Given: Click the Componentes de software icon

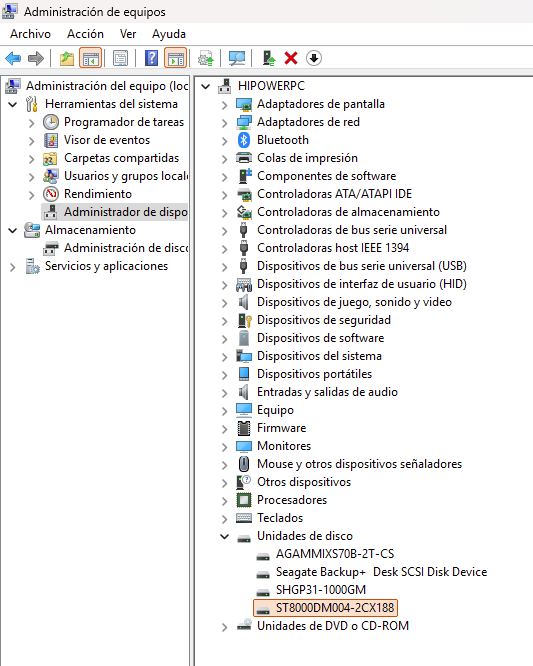Looking at the screenshot, I should pos(244,176).
